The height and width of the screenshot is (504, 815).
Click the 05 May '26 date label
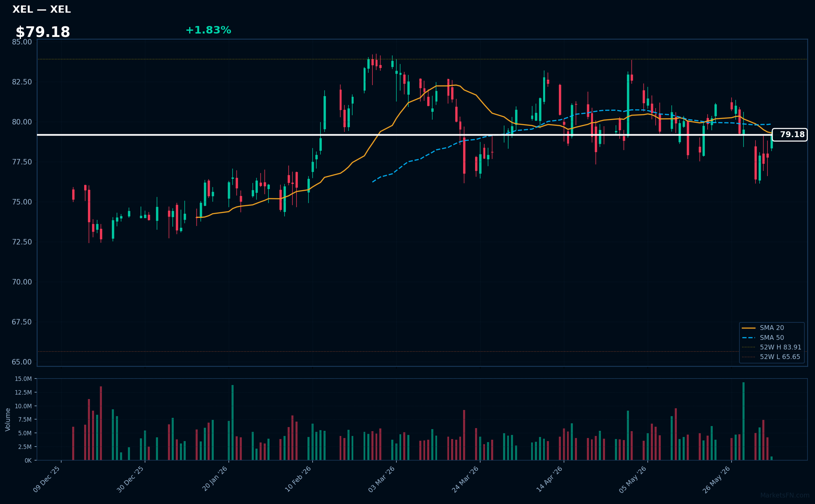coord(633,479)
